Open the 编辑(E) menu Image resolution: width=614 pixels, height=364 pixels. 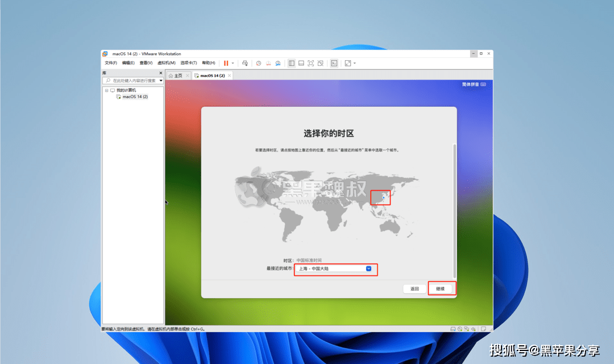128,63
